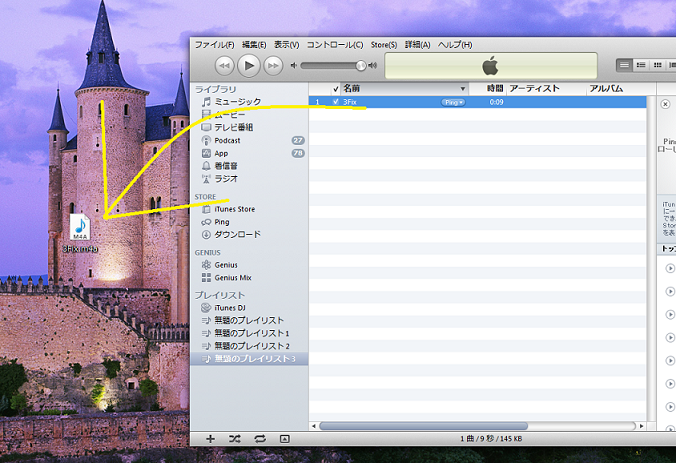676x463 pixels.
Task: Open the 表示(V) menu
Action: point(287,45)
